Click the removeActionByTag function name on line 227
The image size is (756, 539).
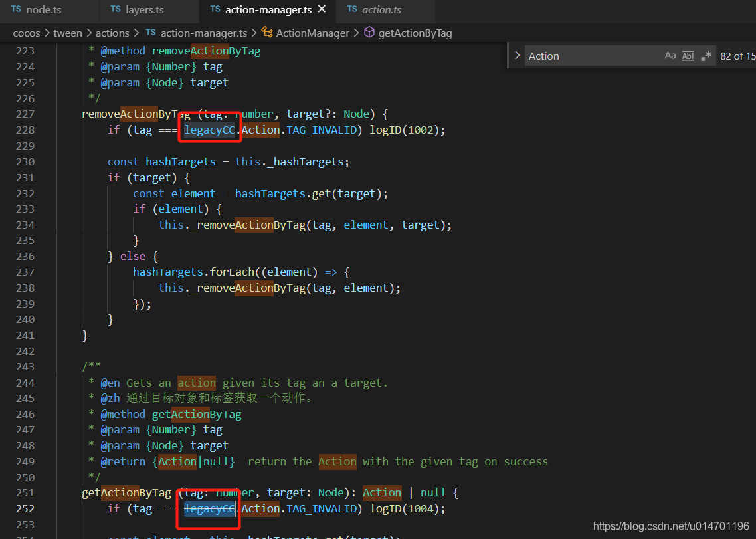pos(136,114)
